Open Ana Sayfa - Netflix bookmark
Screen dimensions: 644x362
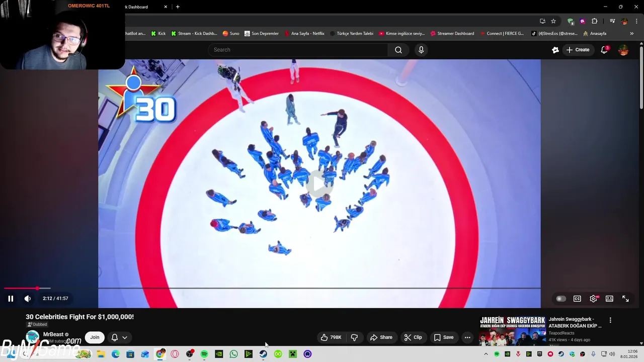coord(304,34)
